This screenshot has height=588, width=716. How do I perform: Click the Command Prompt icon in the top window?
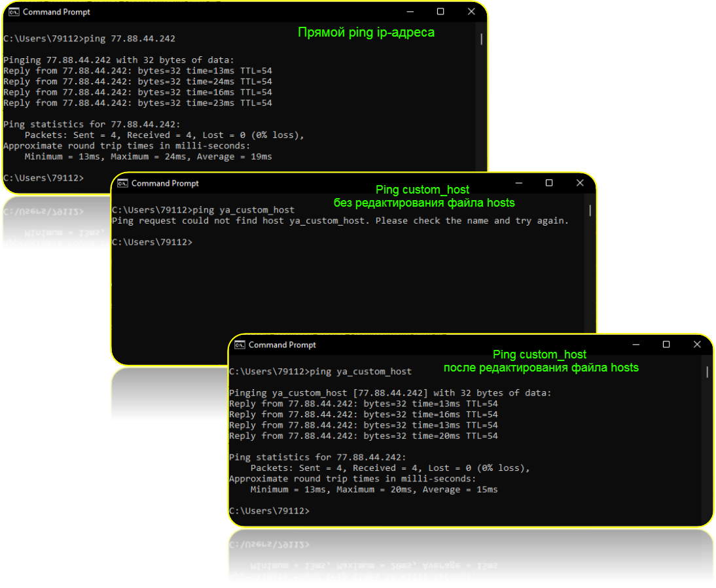click(x=14, y=12)
